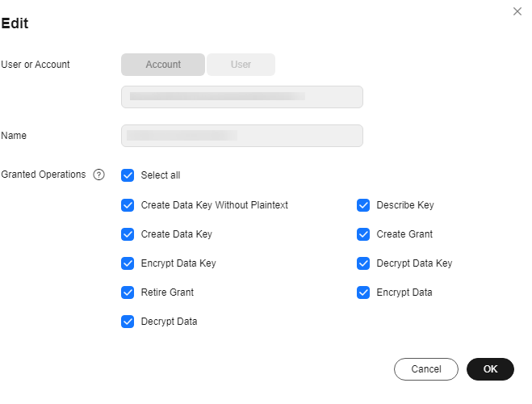Uncheck the Decrypt Data checkbox

[128, 322]
